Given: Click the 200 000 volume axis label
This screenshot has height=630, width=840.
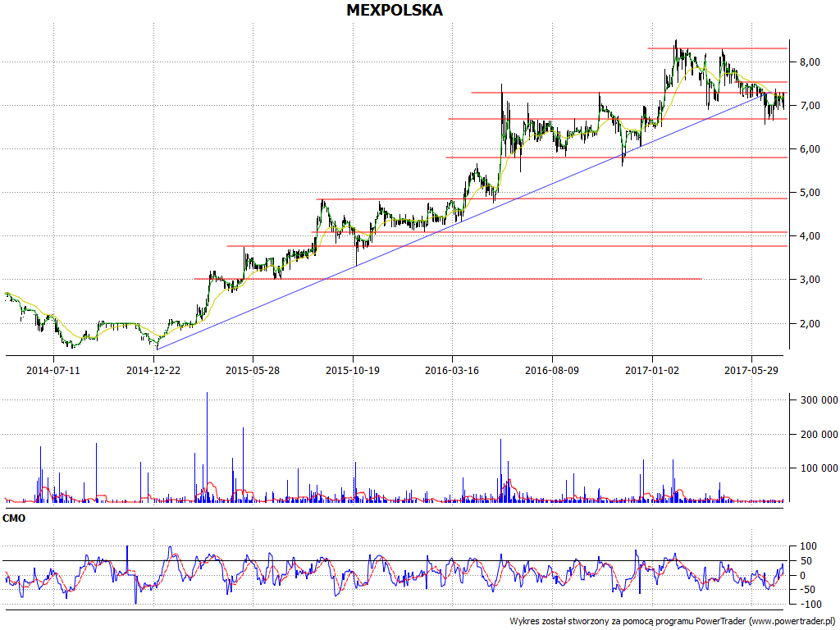Looking at the screenshot, I should click(819, 435).
